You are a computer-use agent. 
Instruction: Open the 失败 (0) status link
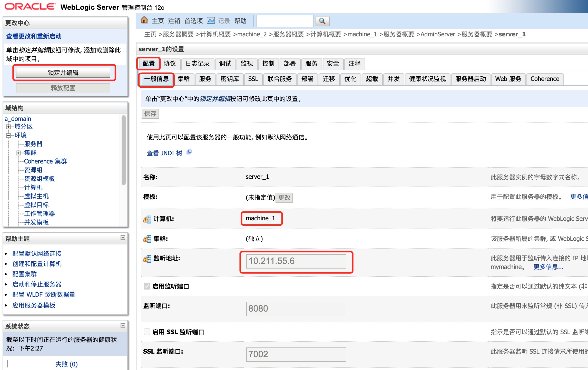coord(66,364)
